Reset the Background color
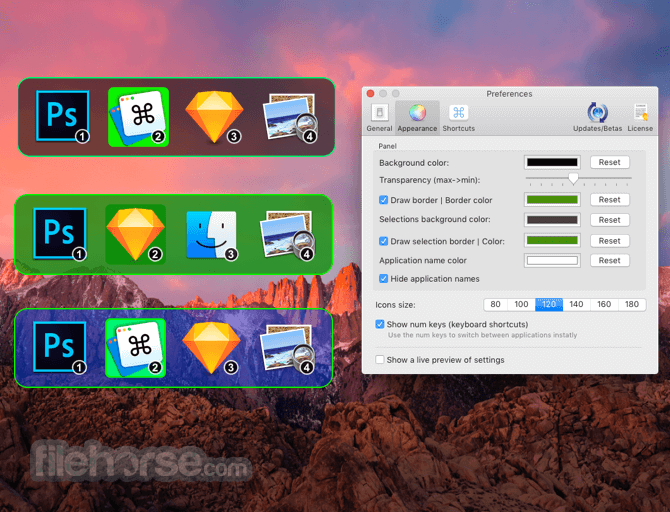670x512 pixels. point(610,162)
